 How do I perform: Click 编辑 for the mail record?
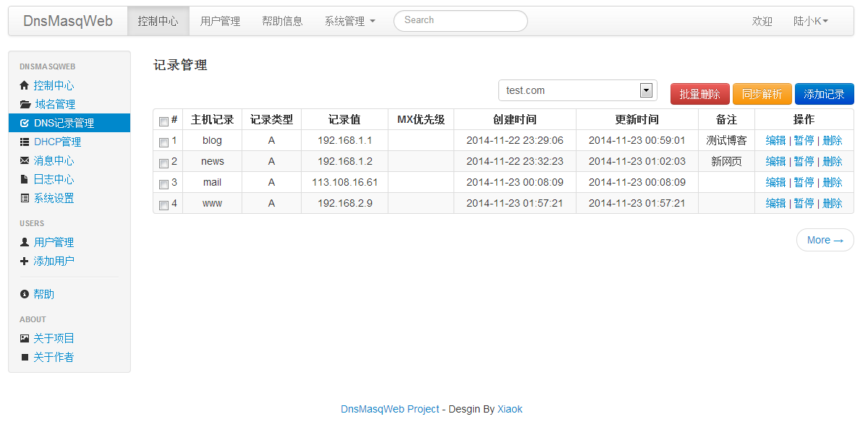point(775,182)
